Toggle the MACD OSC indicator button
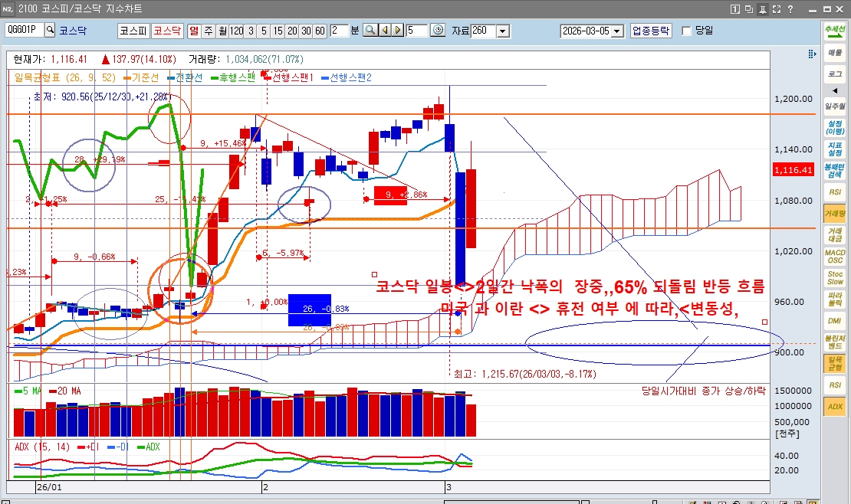The height and width of the screenshot is (504, 851). 835,256
